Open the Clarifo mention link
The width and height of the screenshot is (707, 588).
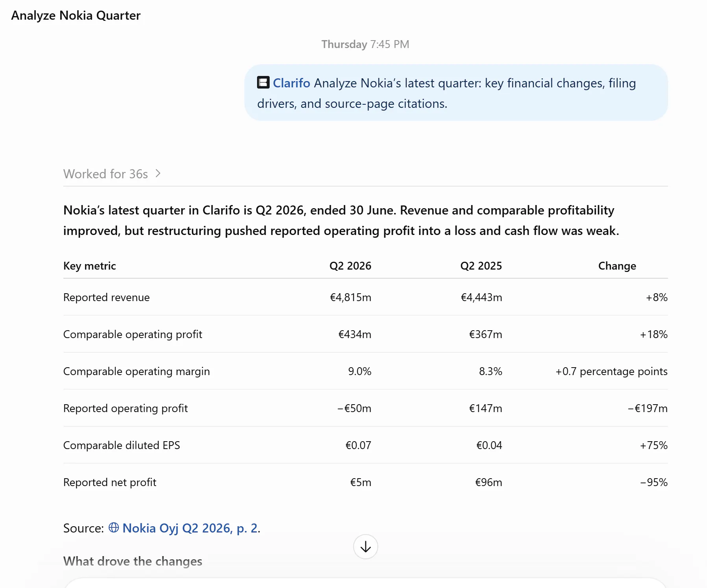point(291,83)
